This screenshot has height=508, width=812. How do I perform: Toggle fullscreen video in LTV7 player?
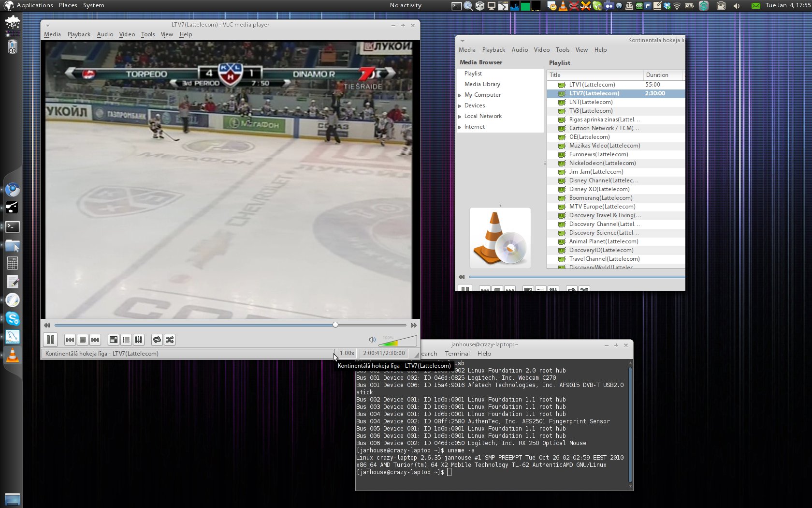(x=114, y=340)
